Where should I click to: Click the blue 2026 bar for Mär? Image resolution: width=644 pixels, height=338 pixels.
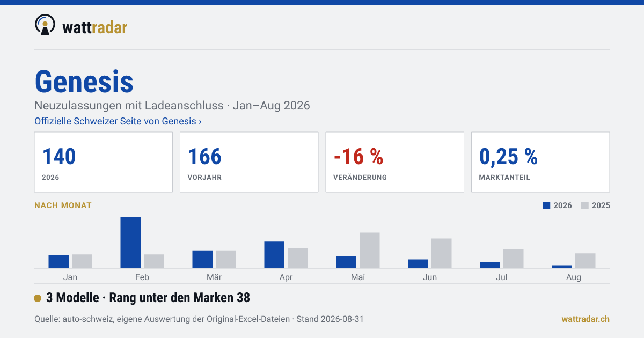202,259
